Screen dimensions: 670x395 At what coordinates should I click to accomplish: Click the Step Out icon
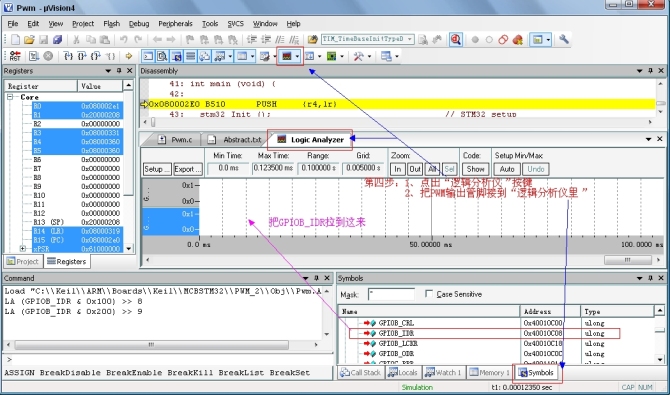[x=97, y=56]
